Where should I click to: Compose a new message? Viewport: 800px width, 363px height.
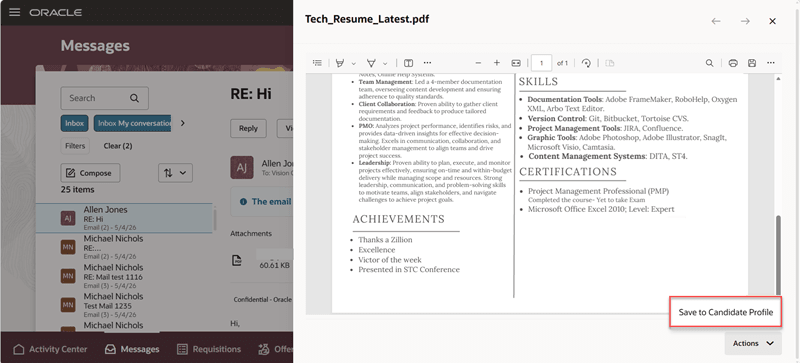(90, 173)
